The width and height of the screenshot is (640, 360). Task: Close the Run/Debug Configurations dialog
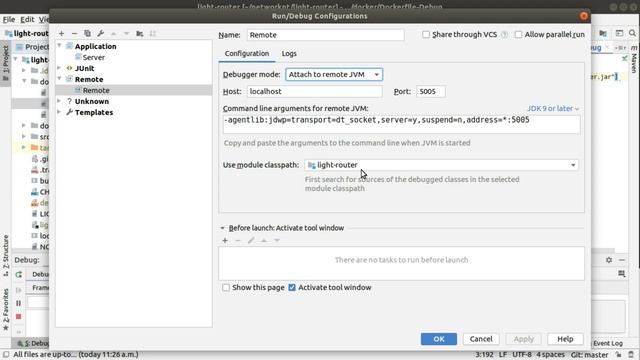point(584,16)
